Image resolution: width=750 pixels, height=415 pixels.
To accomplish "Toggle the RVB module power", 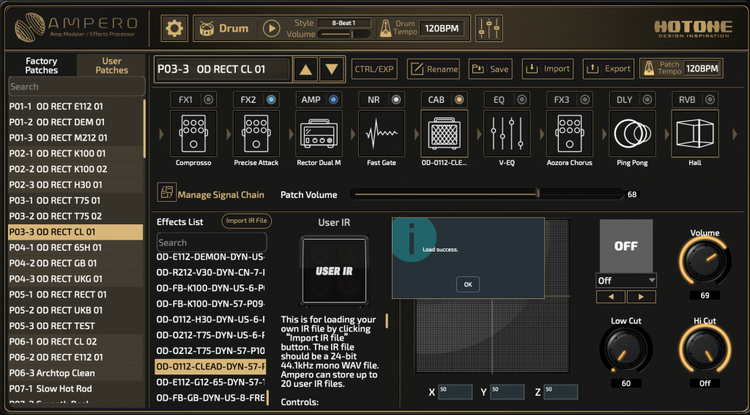I will pyautogui.click(x=709, y=99).
